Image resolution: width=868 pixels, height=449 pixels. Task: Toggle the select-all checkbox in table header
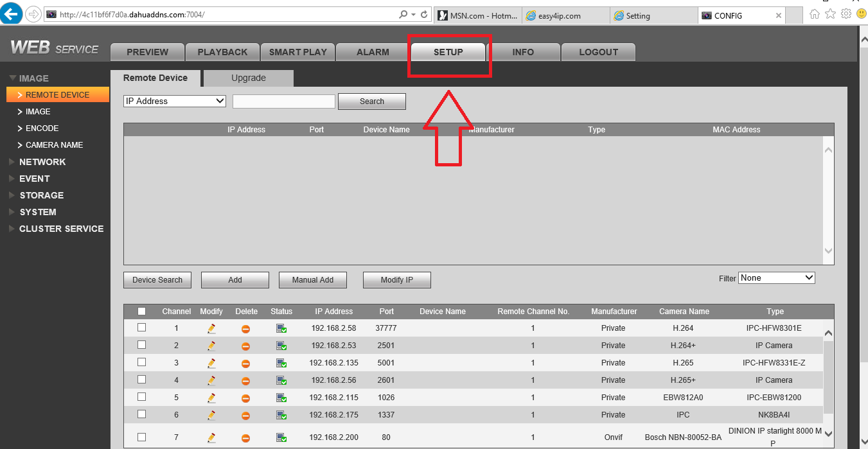point(142,312)
